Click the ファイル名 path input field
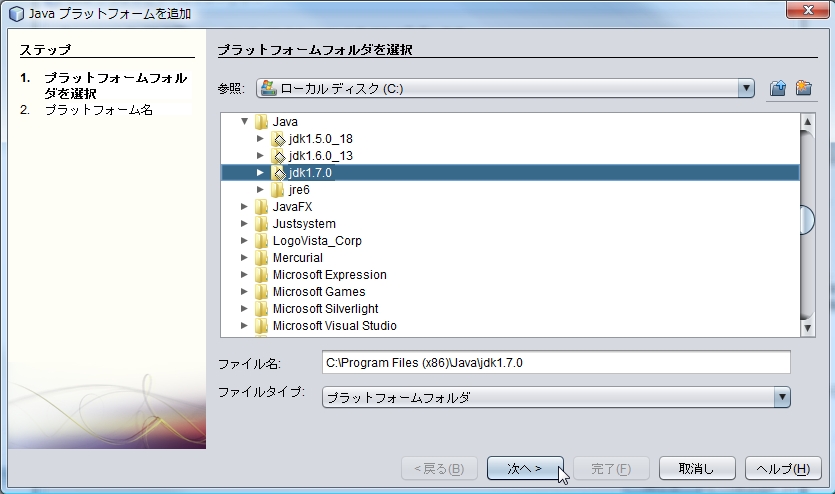 (555, 362)
